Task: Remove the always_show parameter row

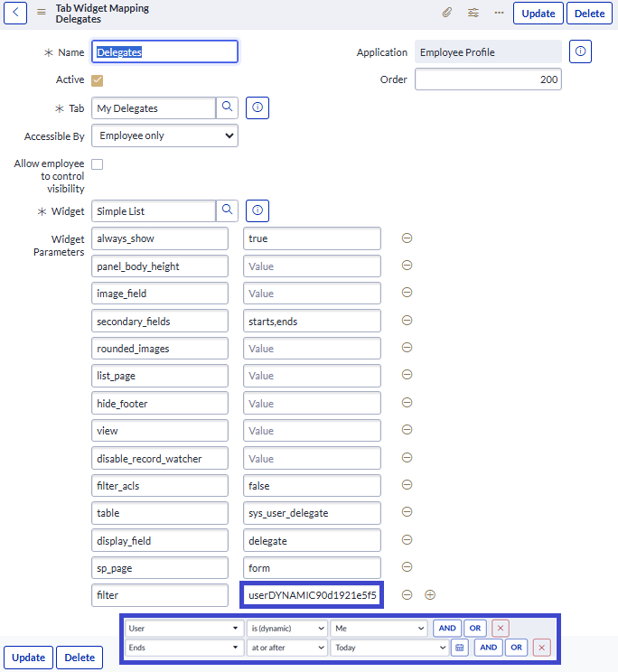Action: [407, 238]
